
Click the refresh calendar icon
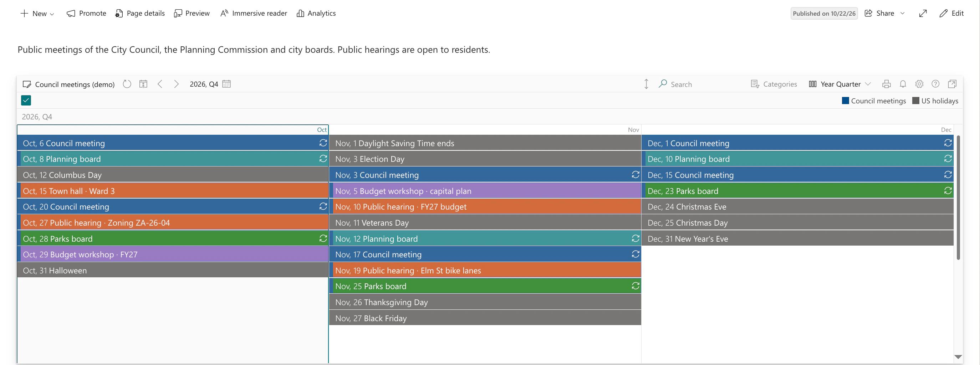127,84
